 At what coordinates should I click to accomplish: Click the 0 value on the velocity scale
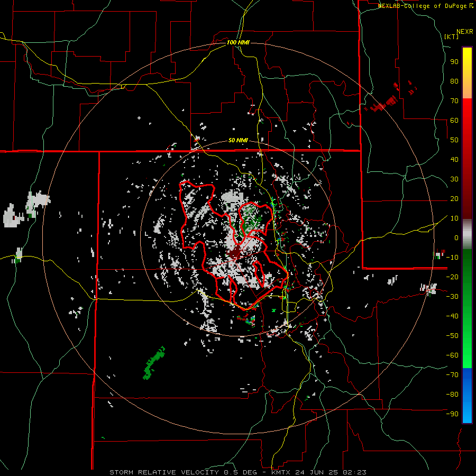tap(456, 237)
